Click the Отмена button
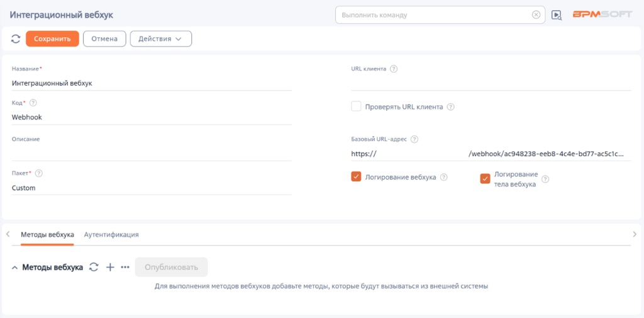The width and height of the screenshot is (644, 318). [x=104, y=39]
